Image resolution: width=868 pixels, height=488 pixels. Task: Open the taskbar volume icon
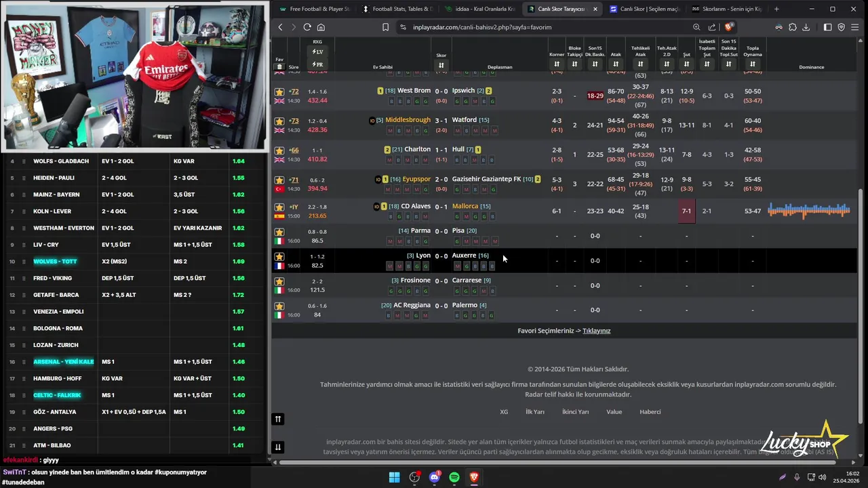[x=823, y=477]
